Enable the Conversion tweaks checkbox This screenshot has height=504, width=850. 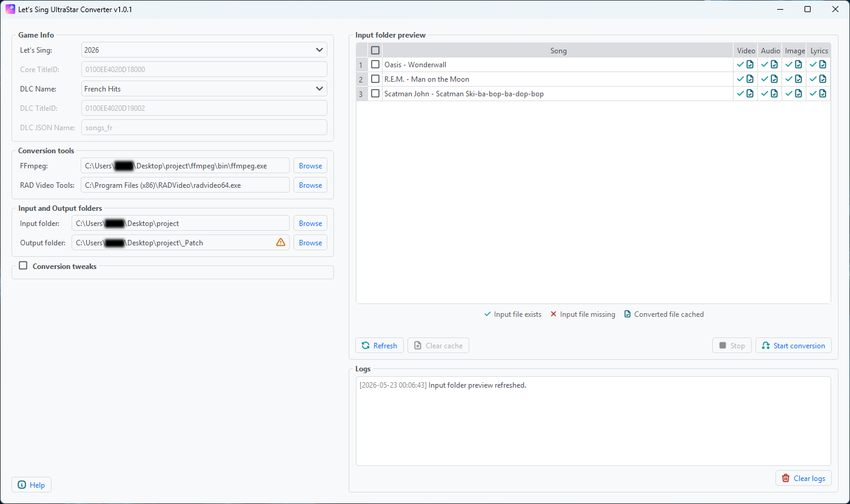[x=23, y=265]
